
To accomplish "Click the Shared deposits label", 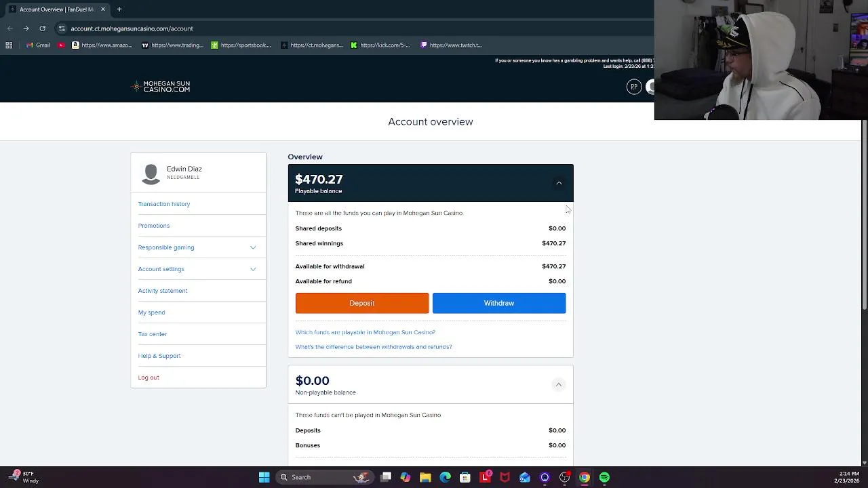I will pyautogui.click(x=319, y=228).
